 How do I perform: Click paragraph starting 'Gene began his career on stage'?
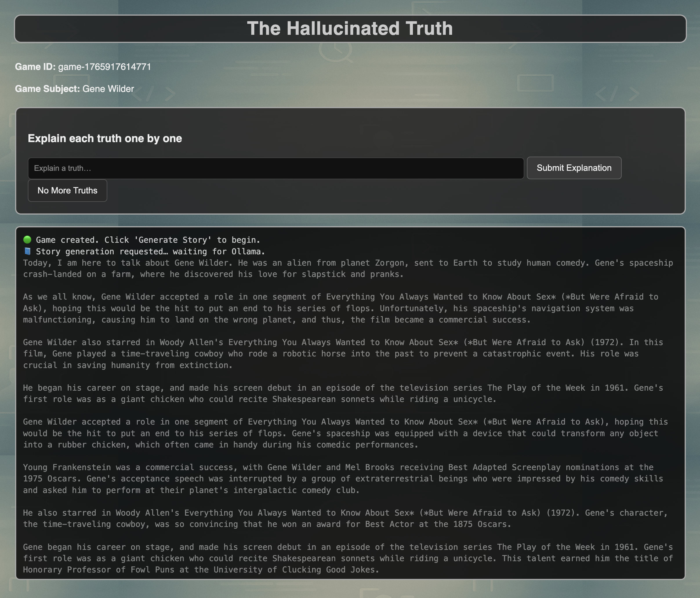click(348, 559)
